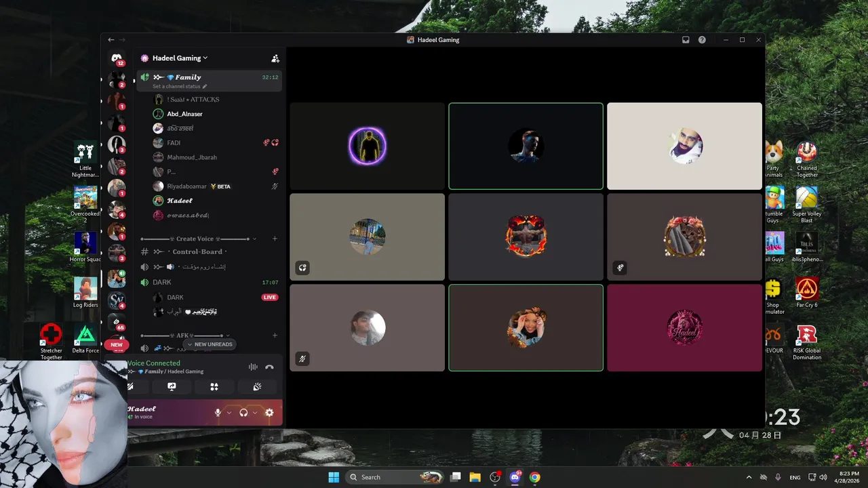The height and width of the screenshot is (488, 868).
Task: Open server with badge 65 in sidebar
Action: pos(117,323)
